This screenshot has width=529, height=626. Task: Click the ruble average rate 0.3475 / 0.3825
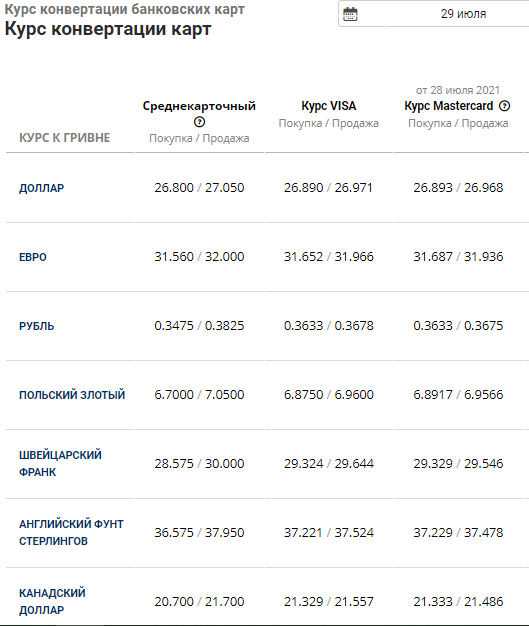199,326
